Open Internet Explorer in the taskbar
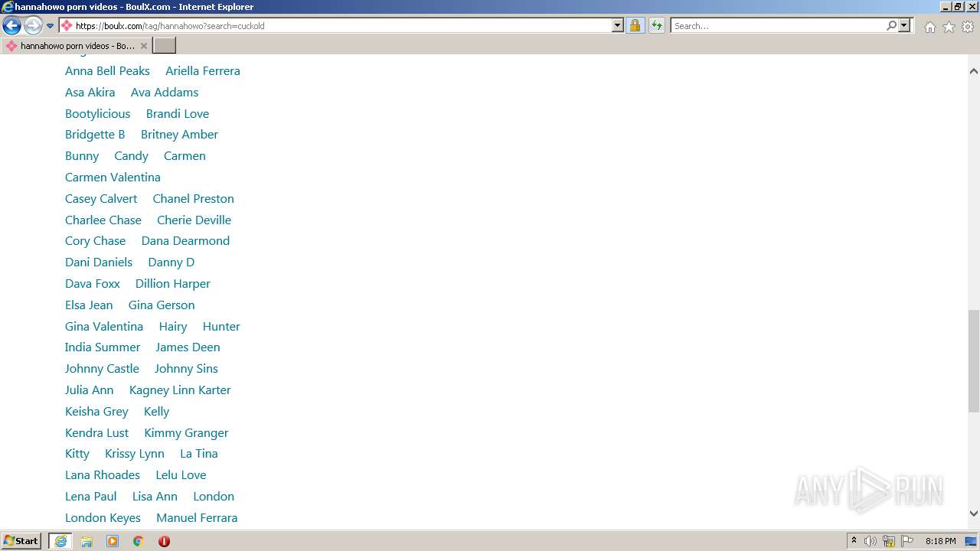Screen dimensions: 980x551 (60, 541)
